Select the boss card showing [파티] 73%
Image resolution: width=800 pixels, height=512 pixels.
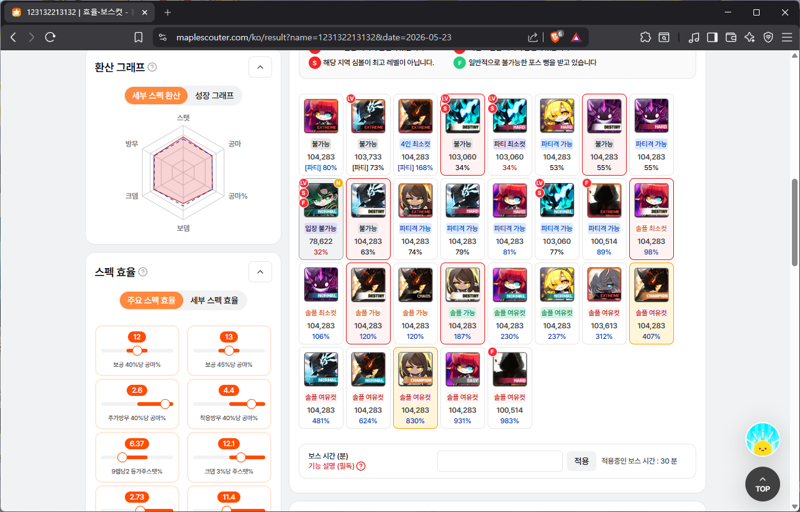point(368,135)
